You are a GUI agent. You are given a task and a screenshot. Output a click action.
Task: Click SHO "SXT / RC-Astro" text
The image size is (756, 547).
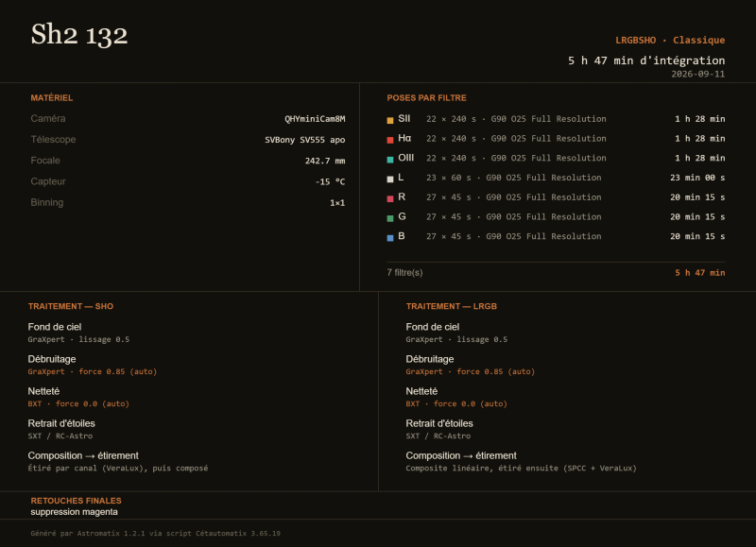click(x=60, y=436)
